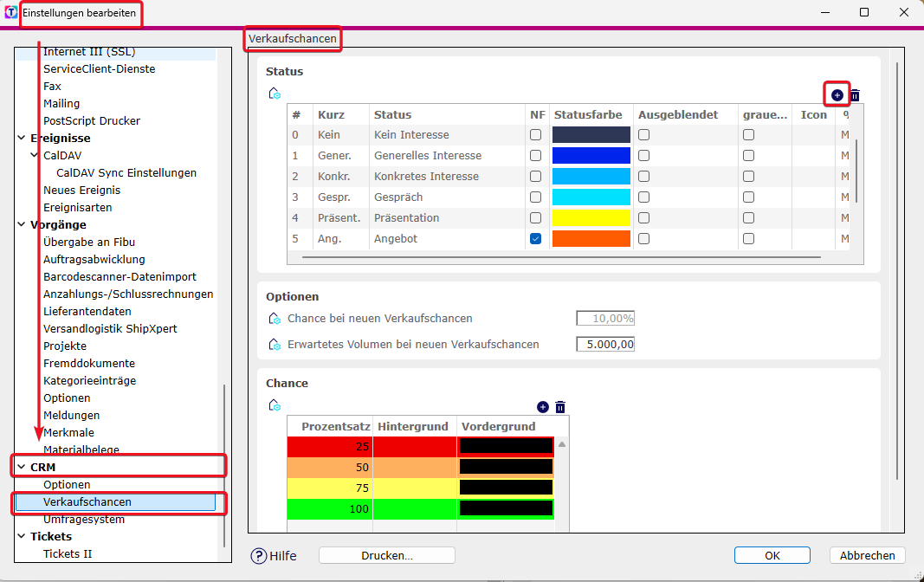Click Erwartetes Volumen input field 5.000,00
This screenshot has height=582, width=924.
pyautogui.click(x=605, y=344)
